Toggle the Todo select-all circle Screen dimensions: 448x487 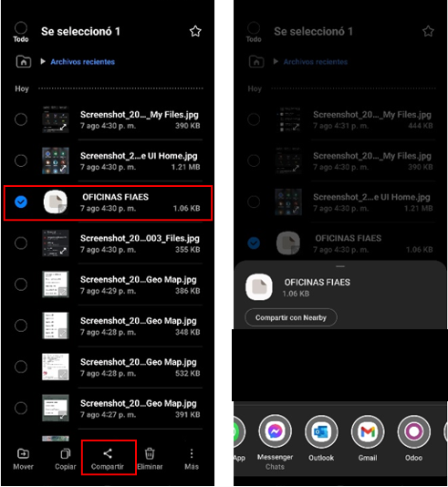[21, 28]
